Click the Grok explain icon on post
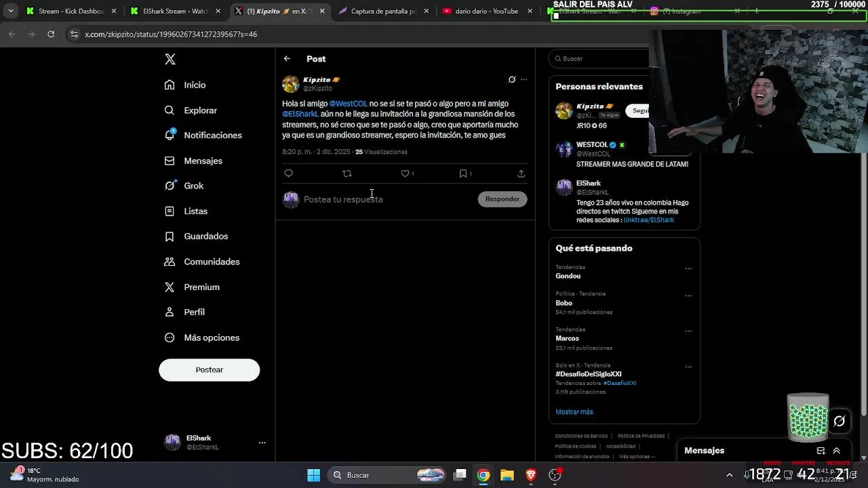Image resolution: width=868 pixels, height=488 pixels. tap(512, 79)
